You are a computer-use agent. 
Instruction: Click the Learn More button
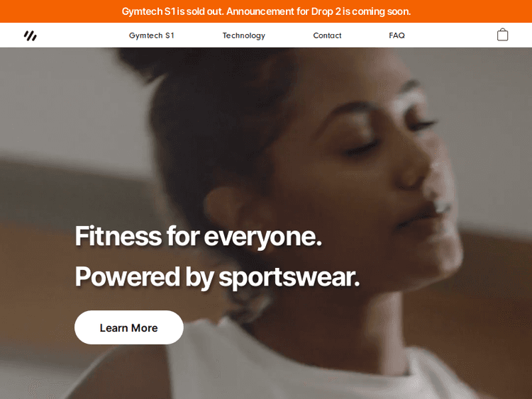pos(129,327)
